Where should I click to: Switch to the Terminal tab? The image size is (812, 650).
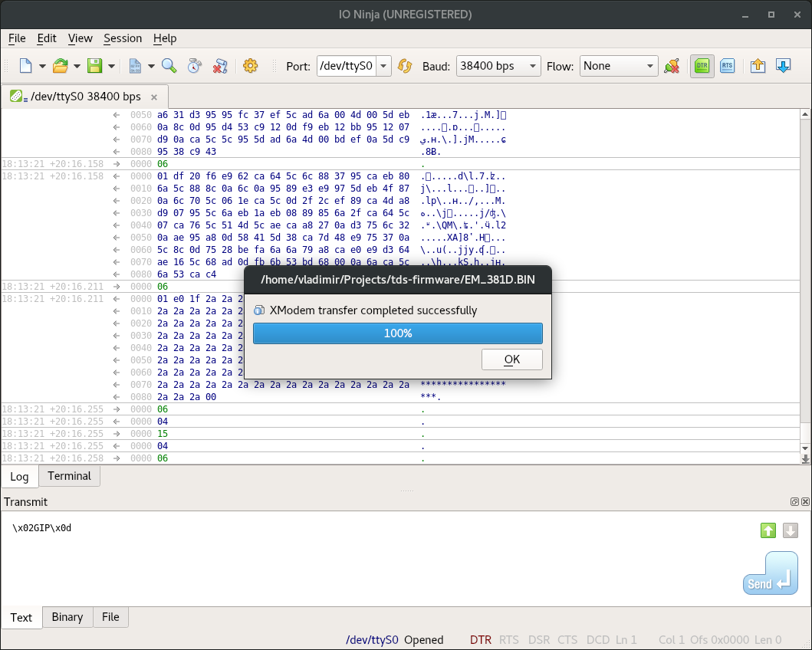69,476
